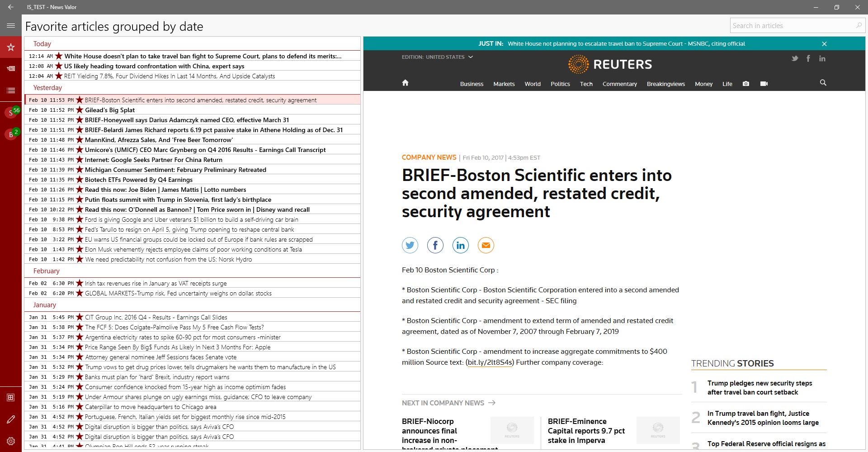Go back with the title bar arrow
This screenshot has height=452, width=868.
(x=11, y=7)
